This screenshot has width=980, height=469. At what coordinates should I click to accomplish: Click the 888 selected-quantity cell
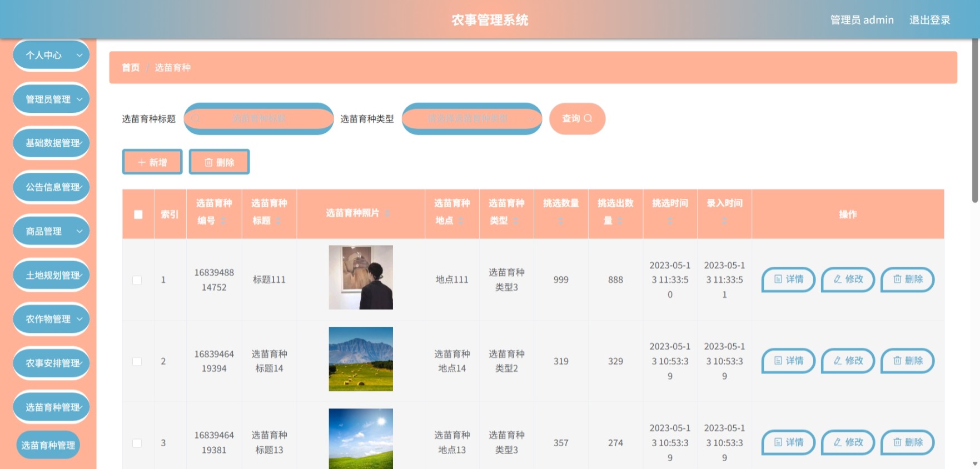pyautogui.click(x=615, y=280)
